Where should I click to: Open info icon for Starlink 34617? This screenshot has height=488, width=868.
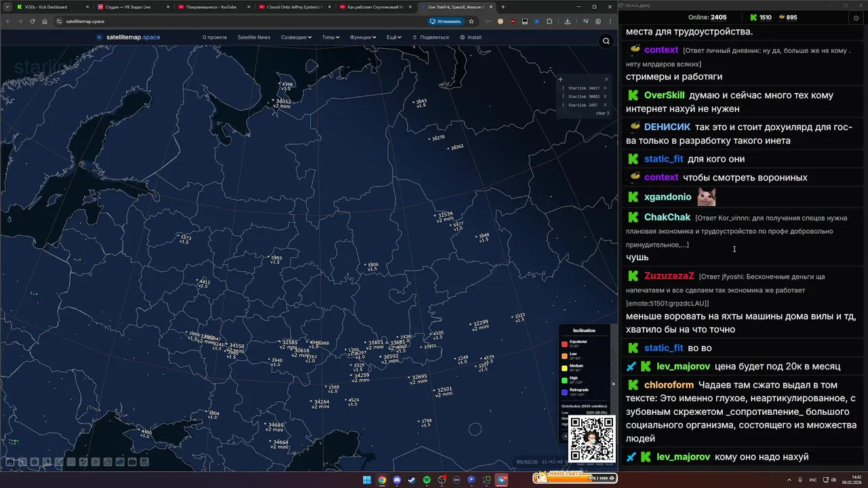[563, 88]
